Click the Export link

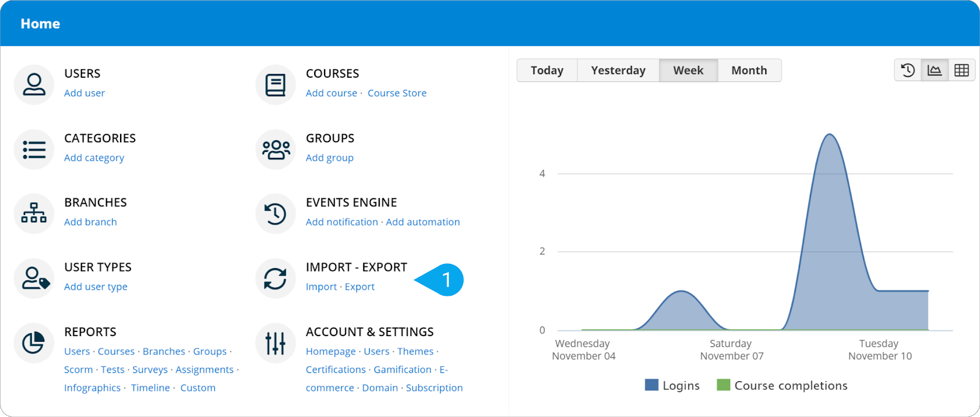360,287
